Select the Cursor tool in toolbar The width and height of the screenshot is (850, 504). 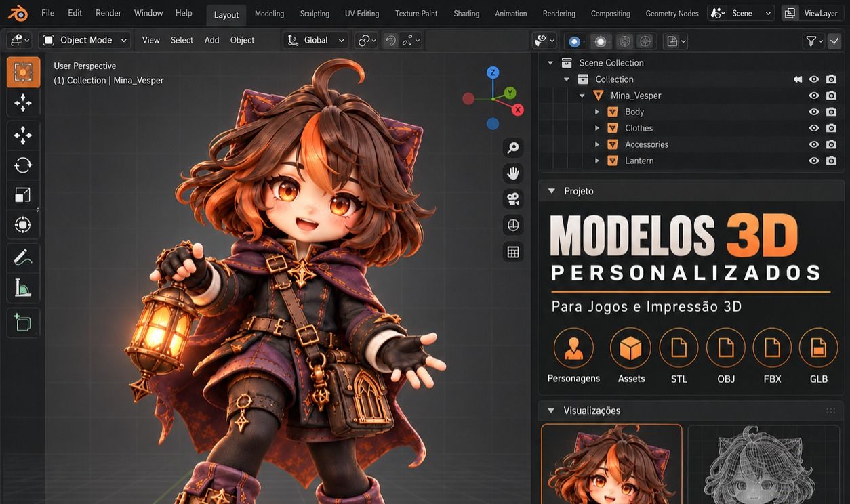click(23, 103)
